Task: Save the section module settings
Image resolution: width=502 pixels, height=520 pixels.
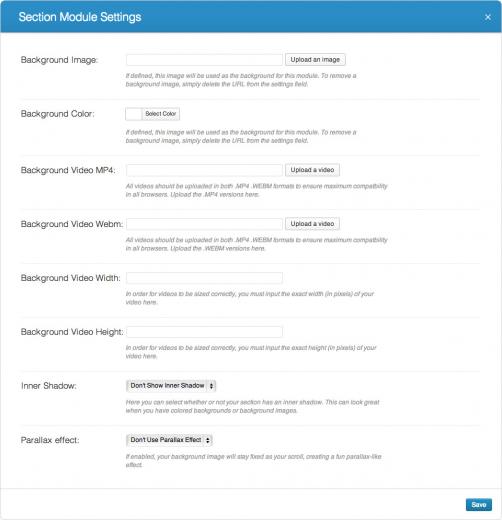Action: coord(479,505)
